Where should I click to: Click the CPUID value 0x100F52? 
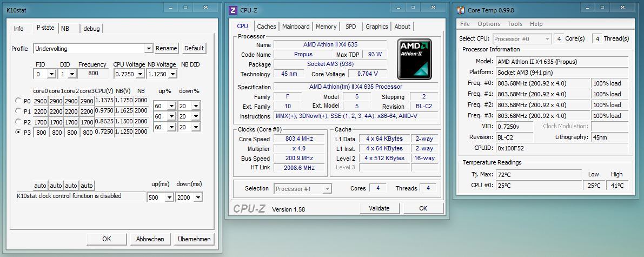click(562, 148)
